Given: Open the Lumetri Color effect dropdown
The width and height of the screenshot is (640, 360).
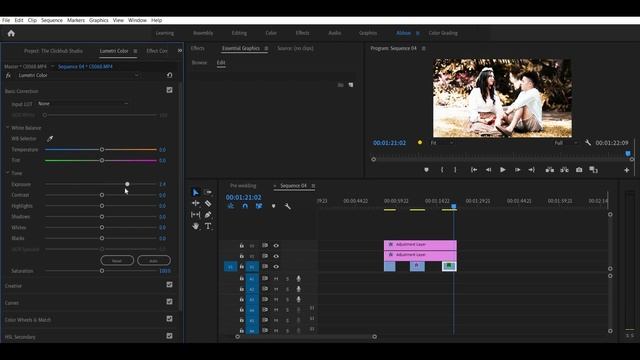Looking at the screenshot, I should pyautogui.click(x=78, y=75).
